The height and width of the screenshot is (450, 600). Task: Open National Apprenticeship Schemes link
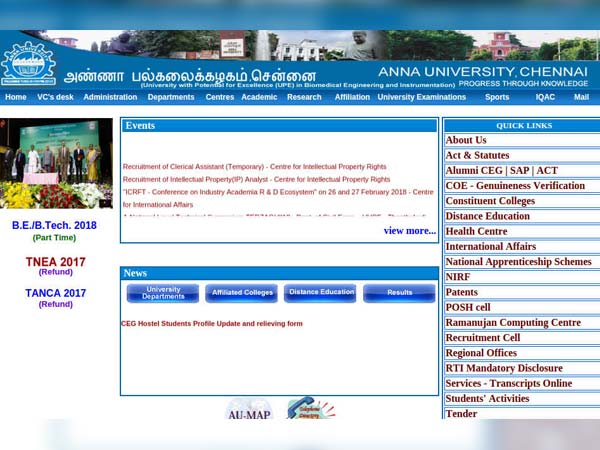point(518,262)
